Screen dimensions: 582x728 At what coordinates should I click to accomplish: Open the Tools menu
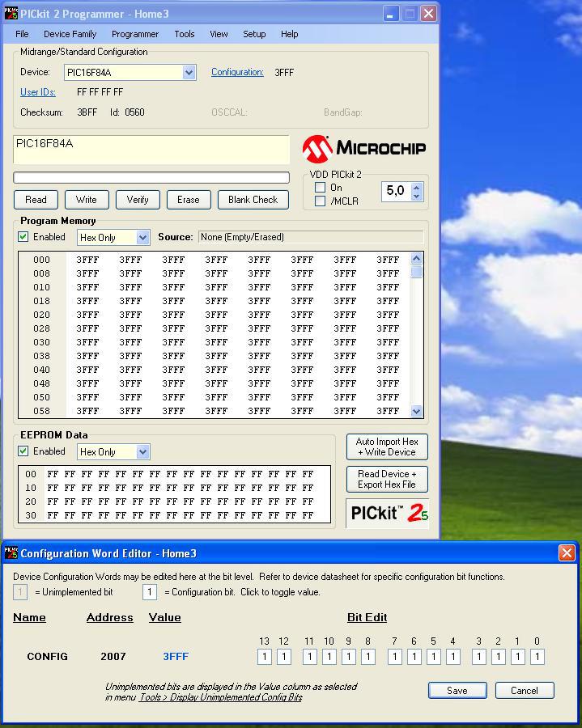[x=185, y=34]
